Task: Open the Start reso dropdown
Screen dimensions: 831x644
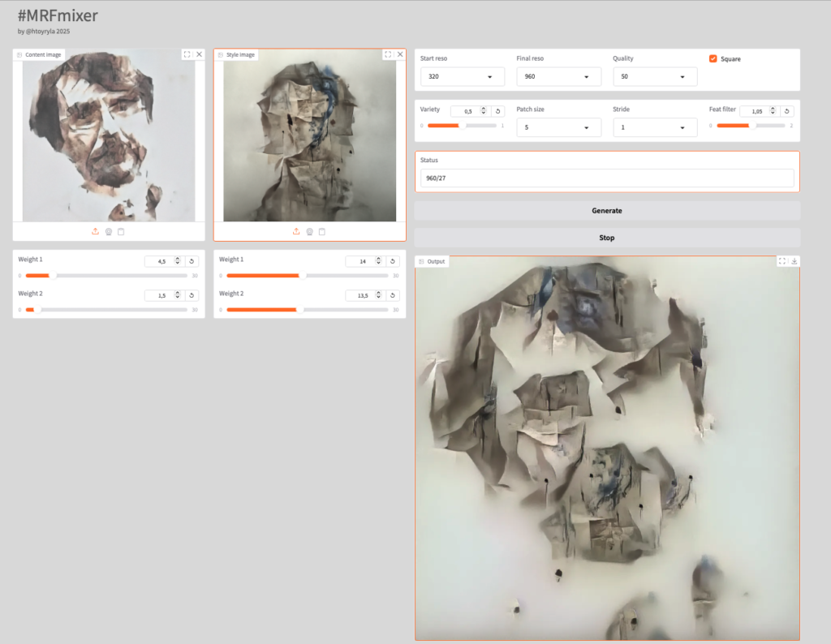Action: pyautogui.click(x=462, y=76)
